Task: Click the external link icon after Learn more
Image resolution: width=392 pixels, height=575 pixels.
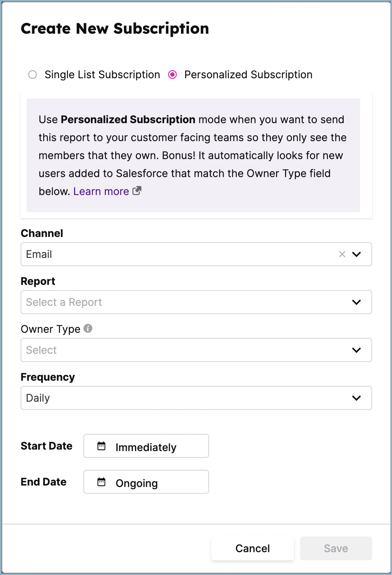Action: pos(137,191)
